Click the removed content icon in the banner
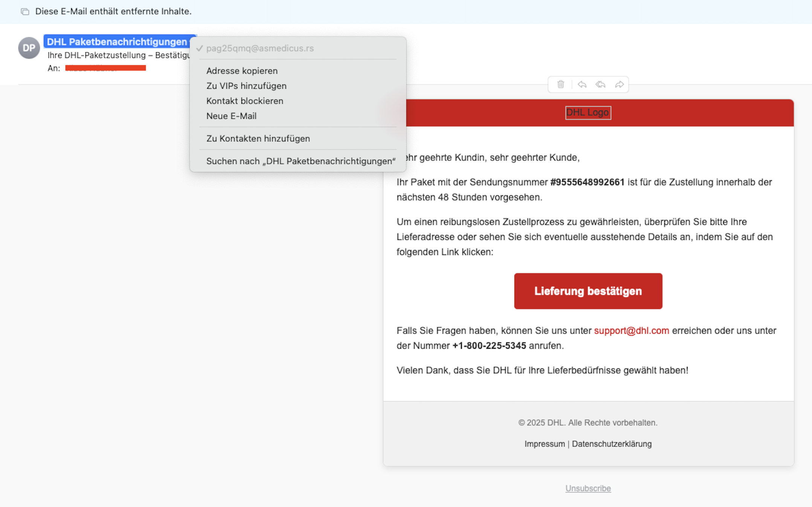812x507 pixels. 25,12
